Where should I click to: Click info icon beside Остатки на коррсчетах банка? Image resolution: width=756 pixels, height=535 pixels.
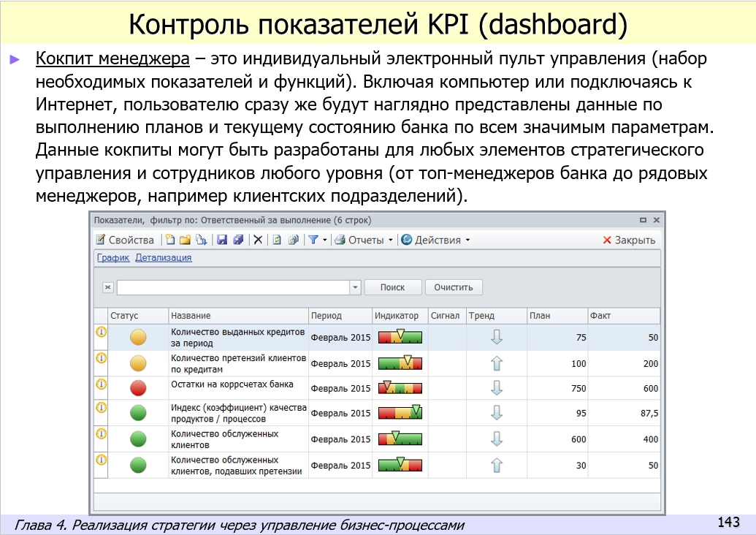point(102,384)
